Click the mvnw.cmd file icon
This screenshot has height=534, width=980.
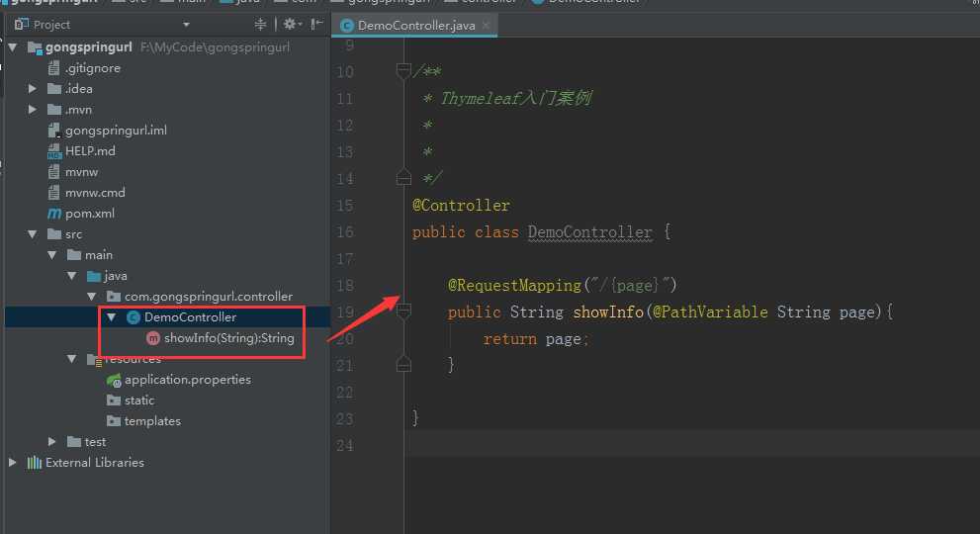point(54,192)
